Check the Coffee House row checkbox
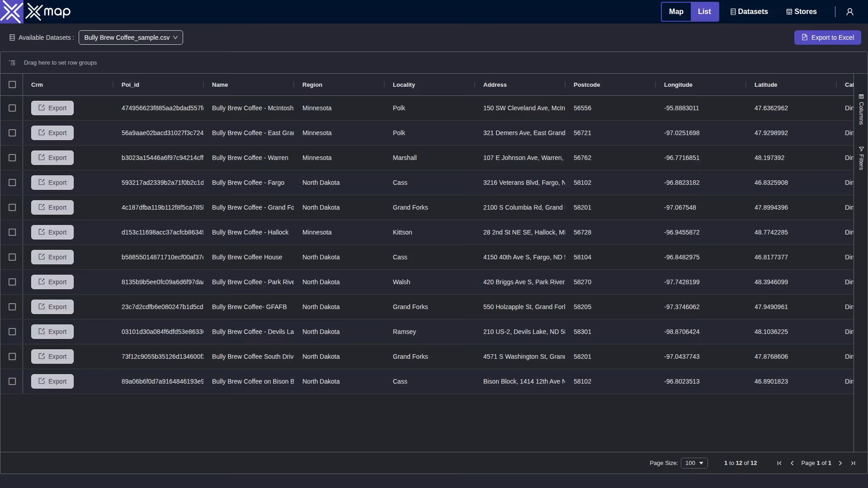Image resolution: width=868 pixels, height=488 pixels. click(12, 257)
